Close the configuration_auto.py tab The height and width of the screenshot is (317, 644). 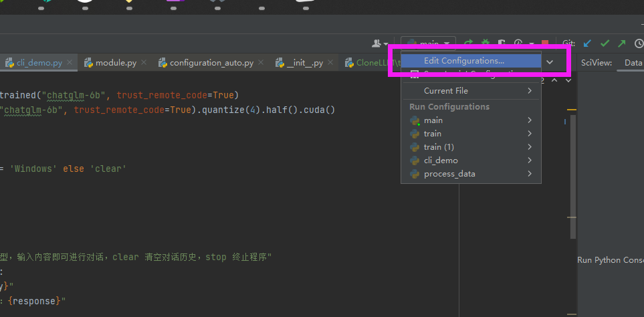click(x=261, y=62)
